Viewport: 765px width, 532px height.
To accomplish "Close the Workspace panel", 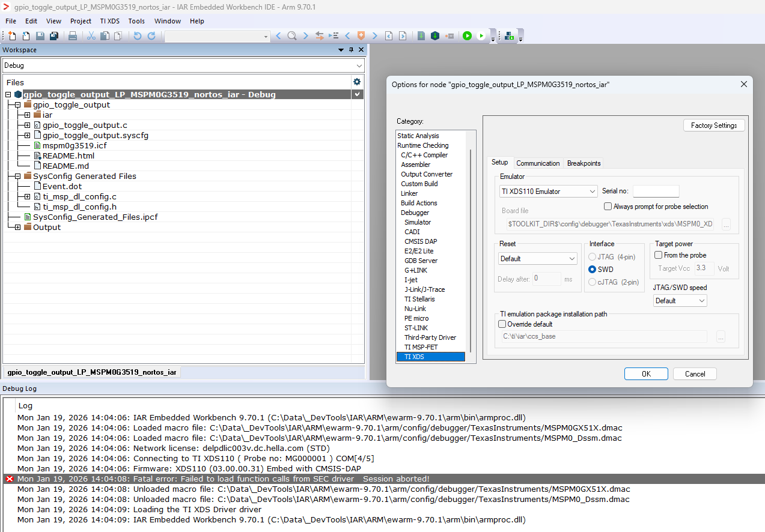I will click(361, 50).
